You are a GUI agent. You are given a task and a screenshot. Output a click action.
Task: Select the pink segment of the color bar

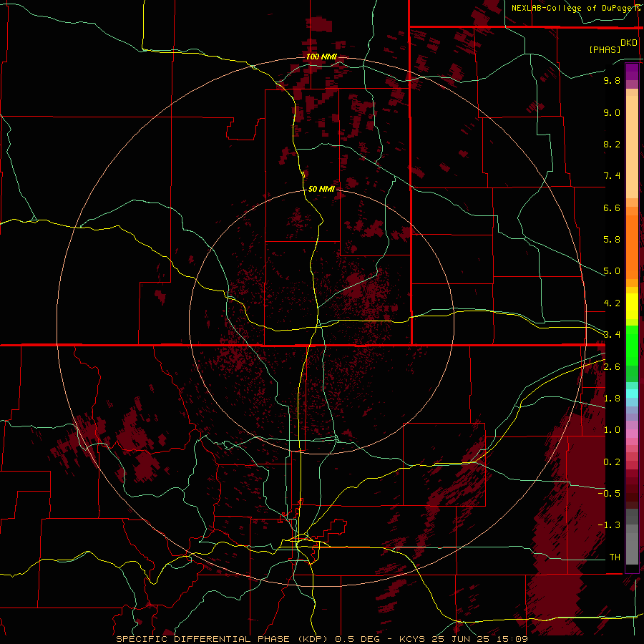click(632, 434)
